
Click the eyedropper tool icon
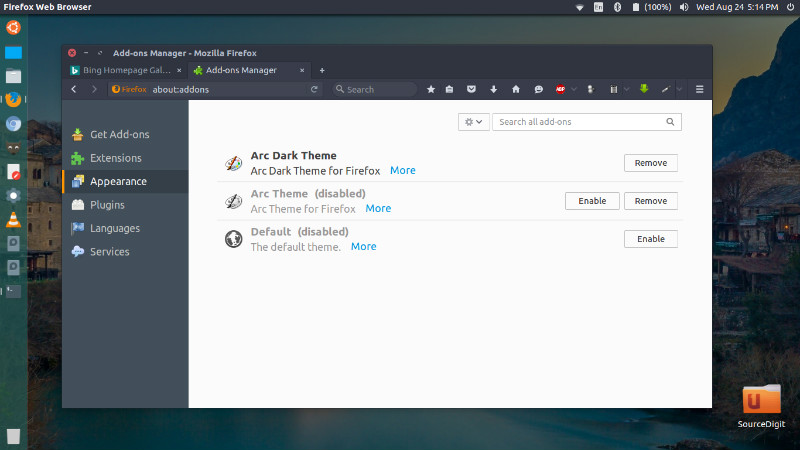(665, 89)
